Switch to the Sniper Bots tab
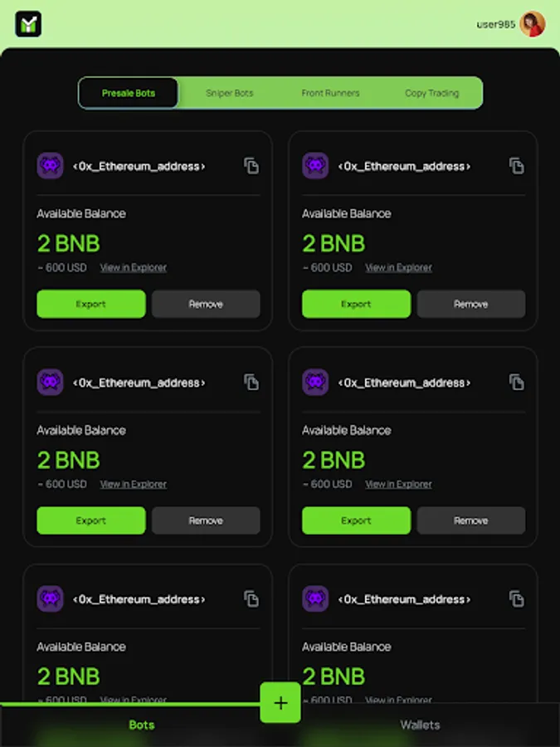The image size is (560, 747). [230, 93]
